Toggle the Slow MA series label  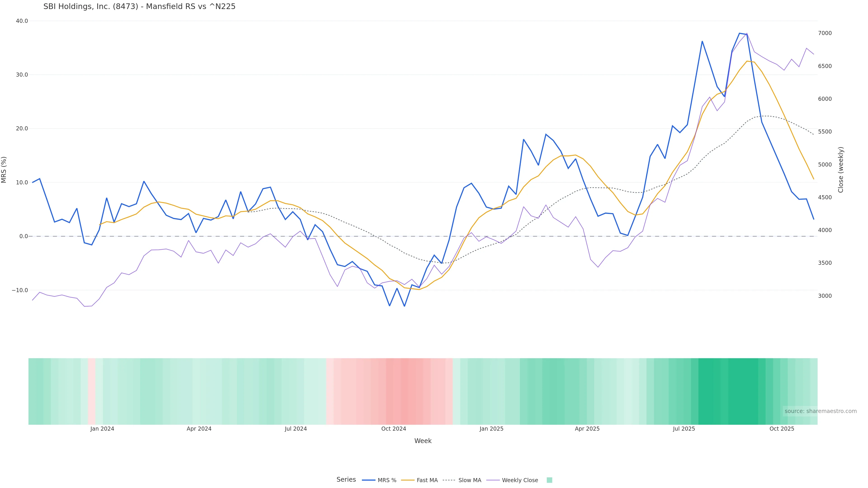tap(470, 480)
